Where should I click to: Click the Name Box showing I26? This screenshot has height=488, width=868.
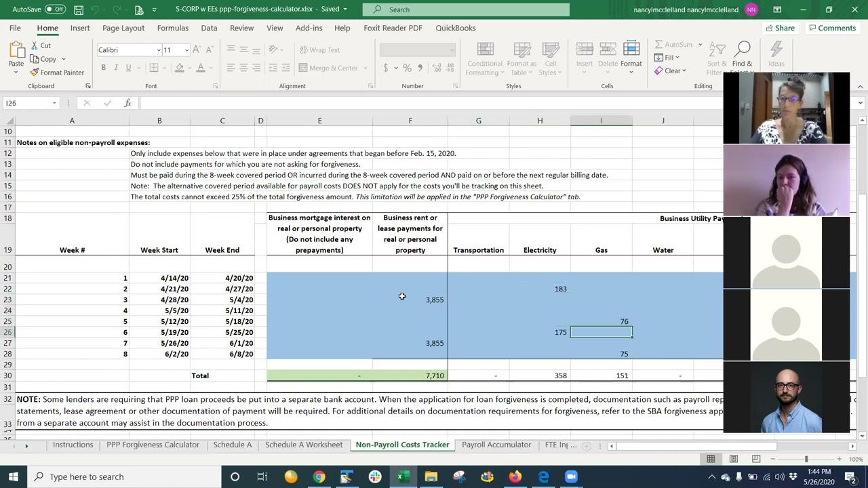pyautogui.click(x=26, y=103)
